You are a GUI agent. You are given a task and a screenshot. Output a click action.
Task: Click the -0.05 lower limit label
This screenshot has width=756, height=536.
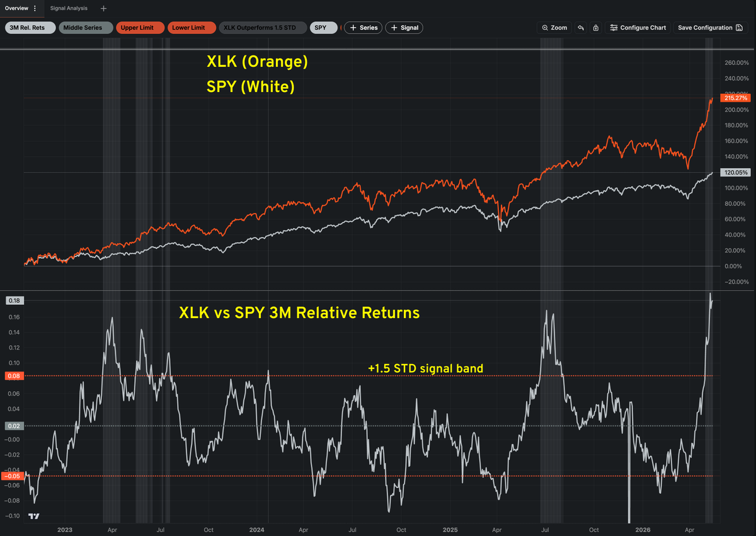(x=13, y=476)
